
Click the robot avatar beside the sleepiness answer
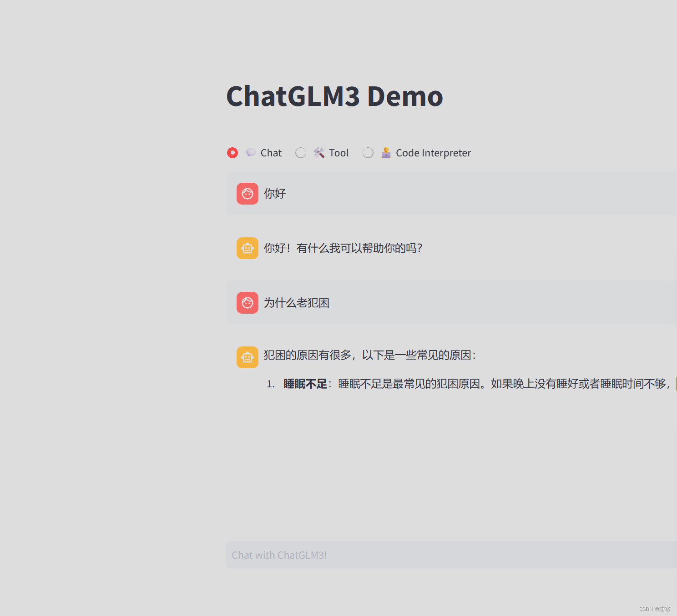pyautogui.click(x=247, y=357)
